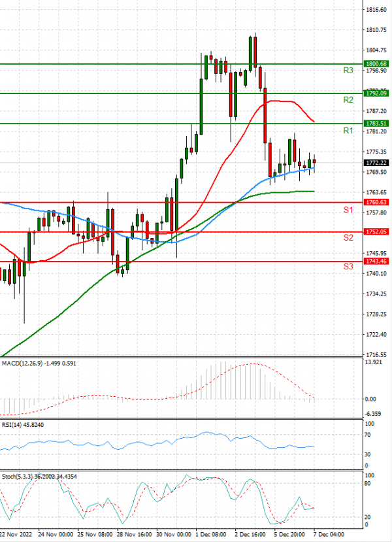Select the R1 resistance line text

point(348,131)
